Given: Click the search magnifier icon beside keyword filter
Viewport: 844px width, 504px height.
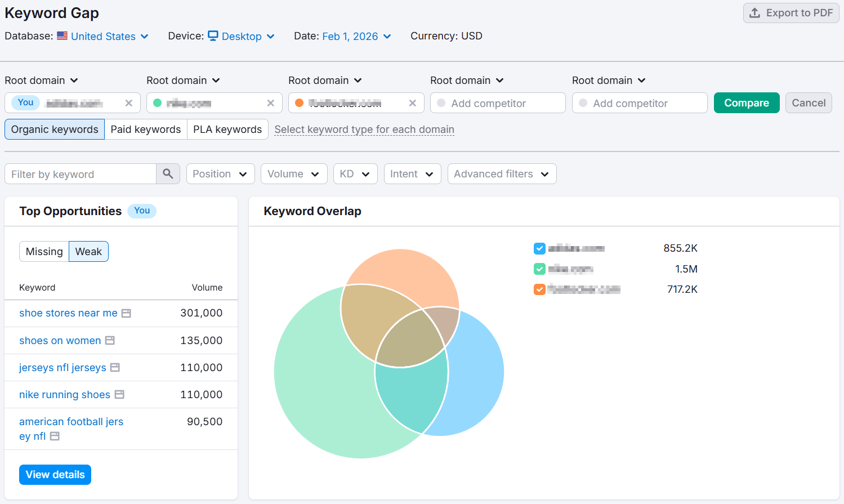Looking at the screenshot, I should tap(168, 174).
